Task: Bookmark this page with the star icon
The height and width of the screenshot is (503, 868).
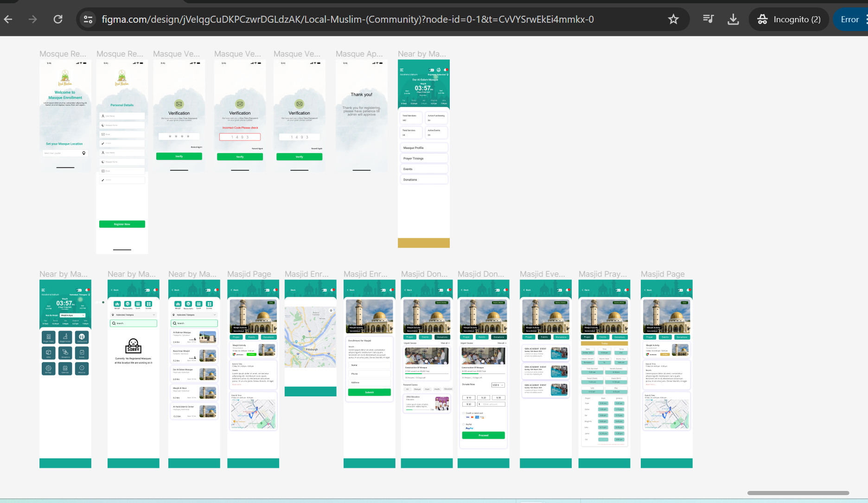Action: 673,19
